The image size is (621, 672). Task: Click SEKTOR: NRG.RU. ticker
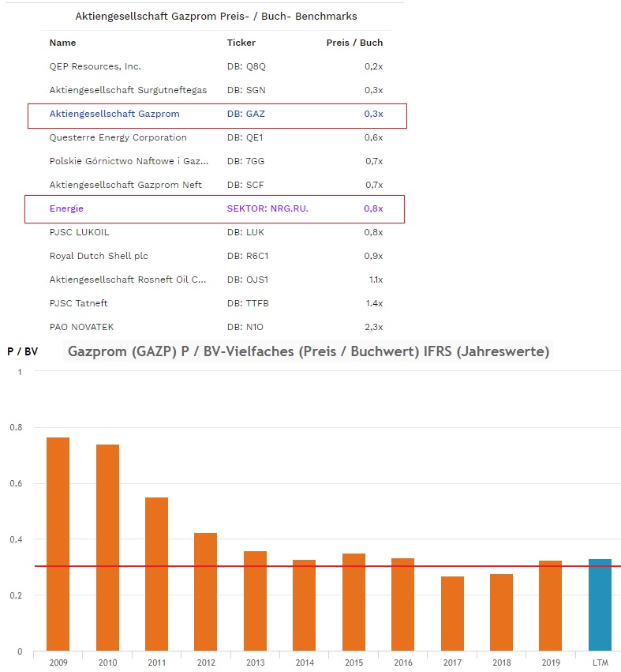[267, 208]
